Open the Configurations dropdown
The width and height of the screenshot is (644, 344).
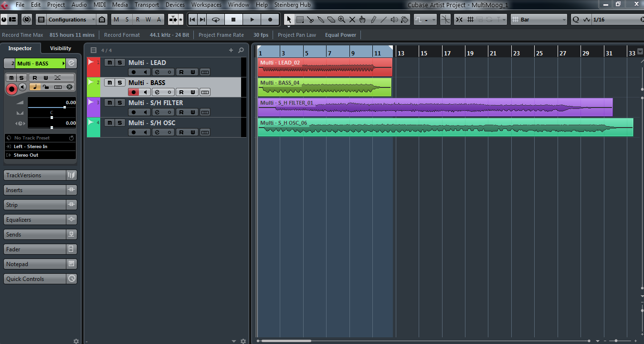(71, 20)
